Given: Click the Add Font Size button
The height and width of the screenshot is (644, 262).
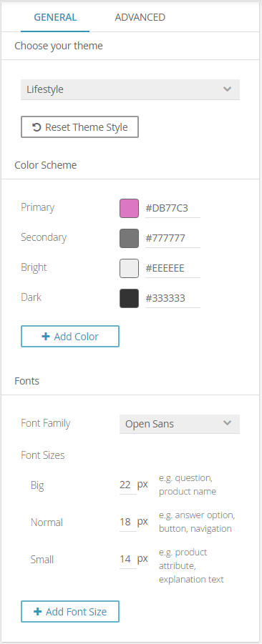Looking at the screenshot, I should coord(70,612).
